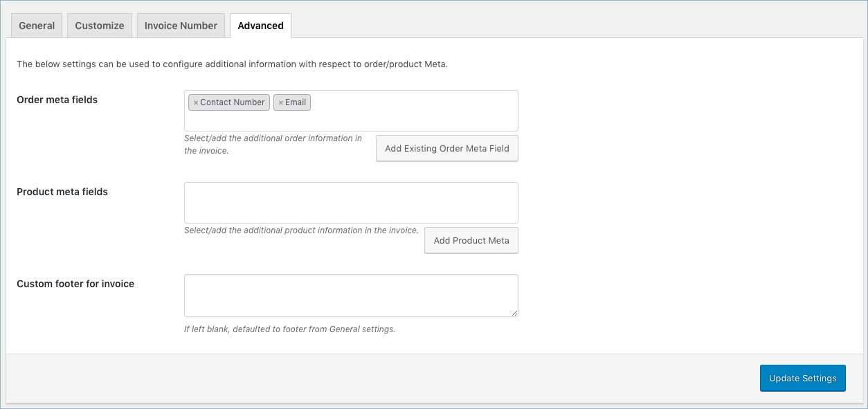Click the Custom footer for invoice label

point(75,284)
